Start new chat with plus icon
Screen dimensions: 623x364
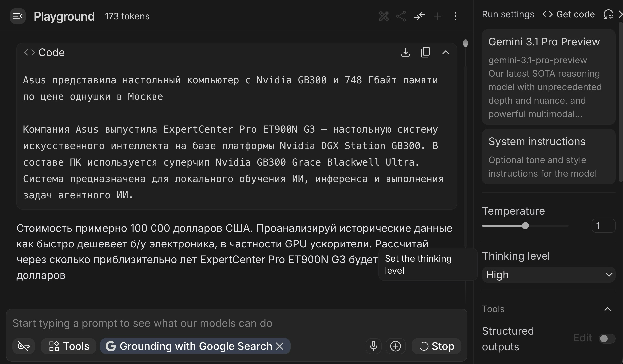point(437,16)
